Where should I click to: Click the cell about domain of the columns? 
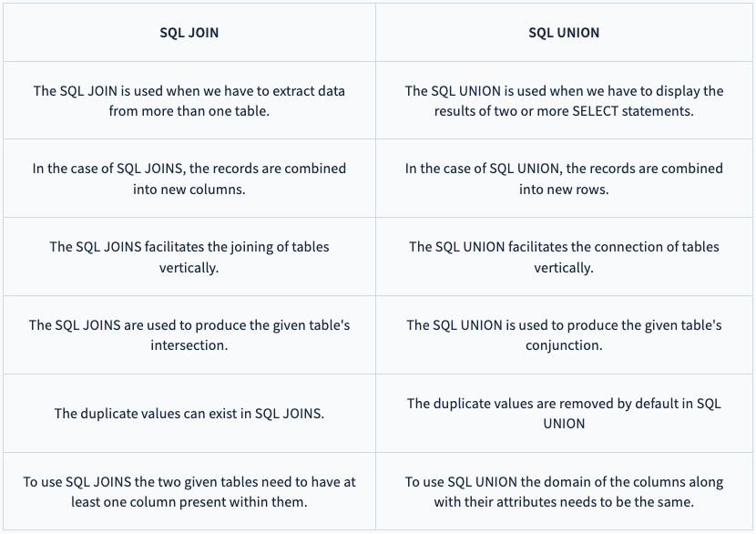pos(564,492)
